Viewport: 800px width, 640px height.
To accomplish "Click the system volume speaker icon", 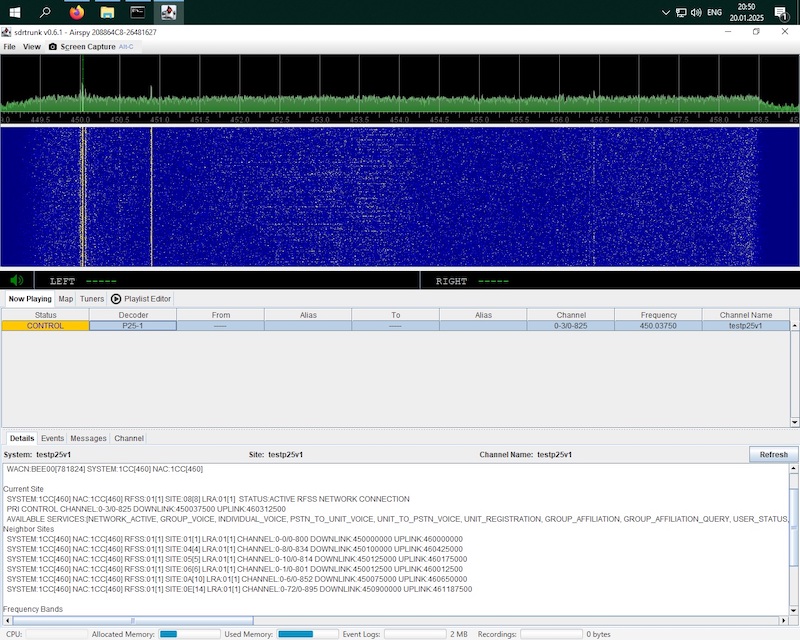I will click(x=696, y=13).
